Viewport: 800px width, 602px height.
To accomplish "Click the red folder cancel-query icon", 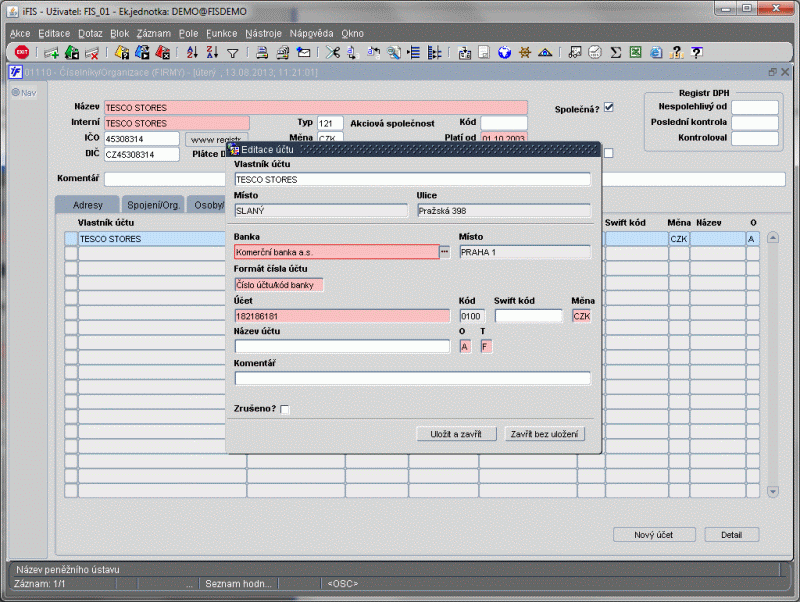I will tap(162, 52).
